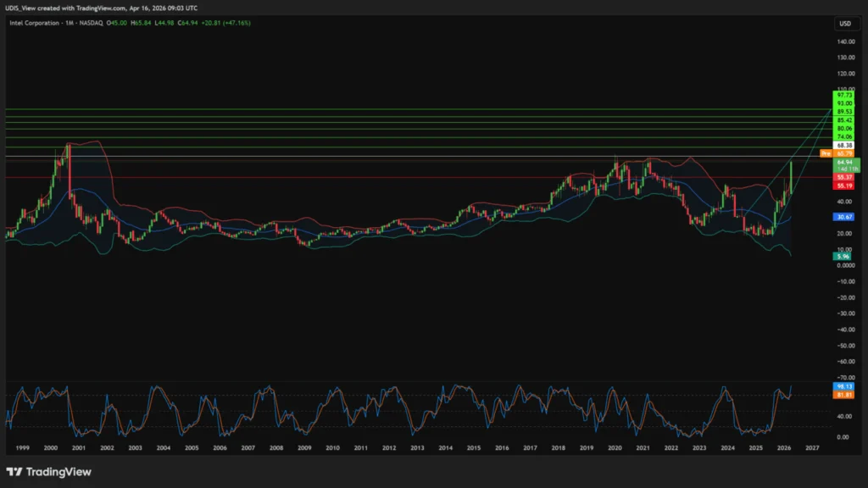
Task: Click 2007 on the time axis
Action: pos(248,447)
